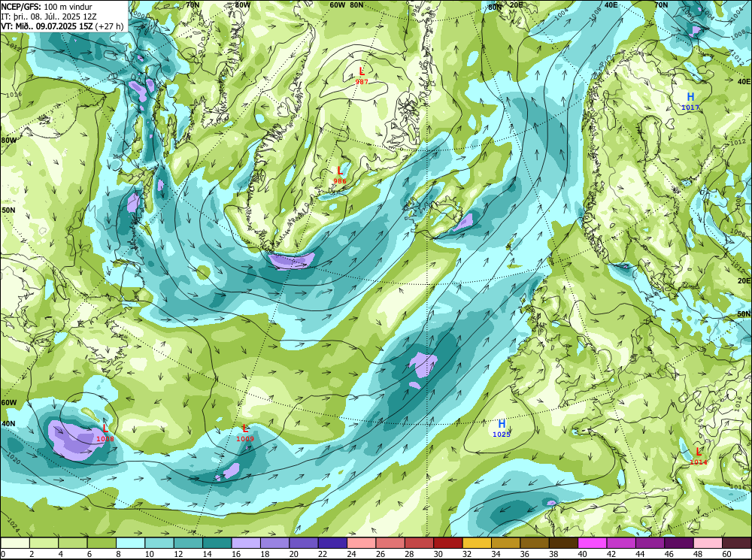Choose the dark teal 14–16 legend swatch
Image resolution: width=752 pixels, height=560 pixels.
(217, 543)
